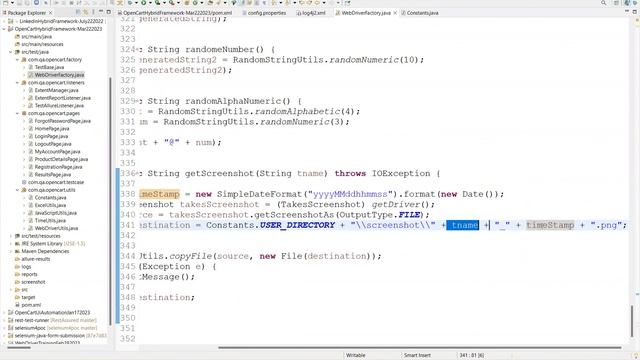
Task: Collapse com.qa.opencart.utils package
Action: click(x=18, y=190)
